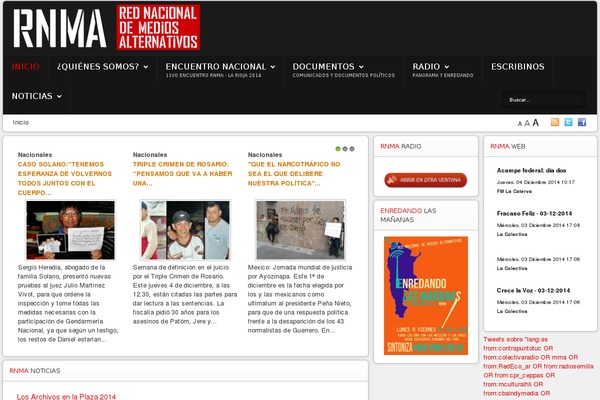The image size is (600, 400).
Task: Click Nacionales label above Triple Crimen
Action: [150, 155]
